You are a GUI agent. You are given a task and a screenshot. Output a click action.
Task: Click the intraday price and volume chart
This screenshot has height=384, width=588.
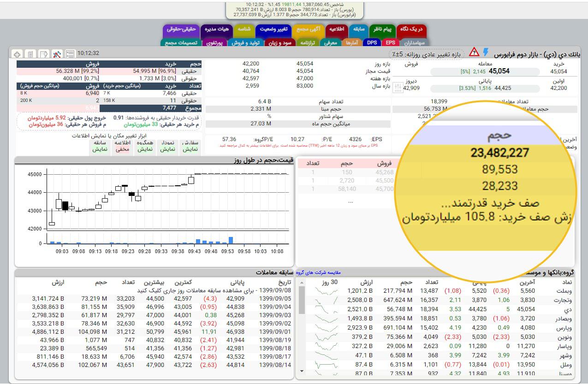154,211
